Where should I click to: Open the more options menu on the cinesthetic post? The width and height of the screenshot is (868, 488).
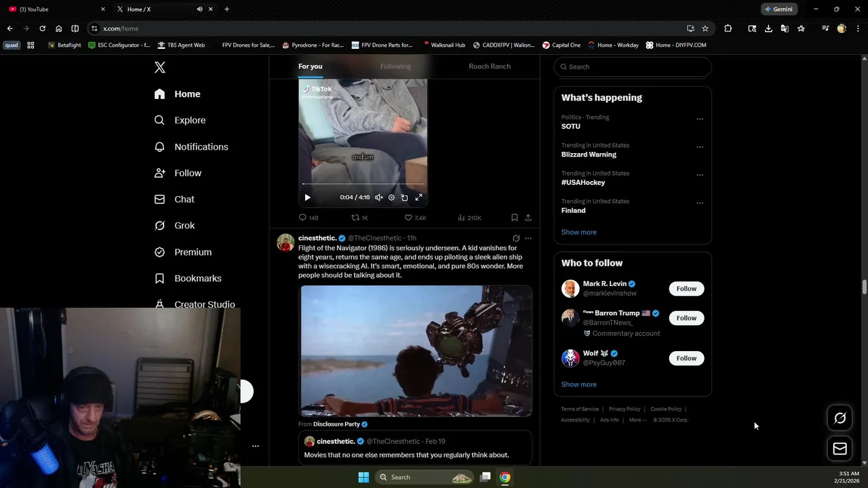pos(528,239)
